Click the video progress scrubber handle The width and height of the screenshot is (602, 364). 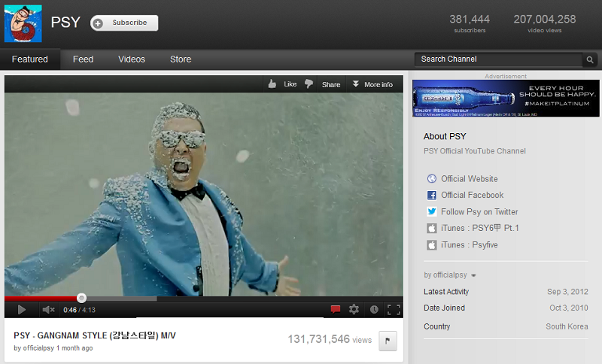pyautogui.click(x=81, y=298)
